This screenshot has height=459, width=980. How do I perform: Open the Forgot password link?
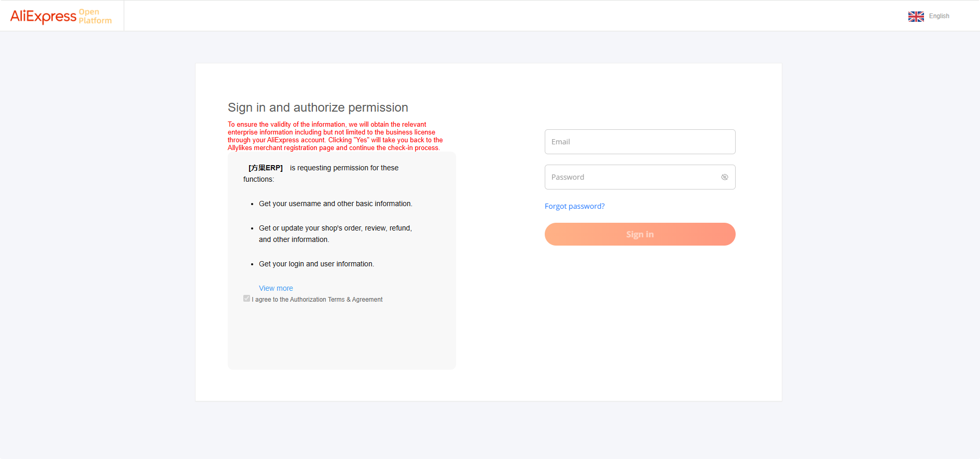(x=574, y=206)
